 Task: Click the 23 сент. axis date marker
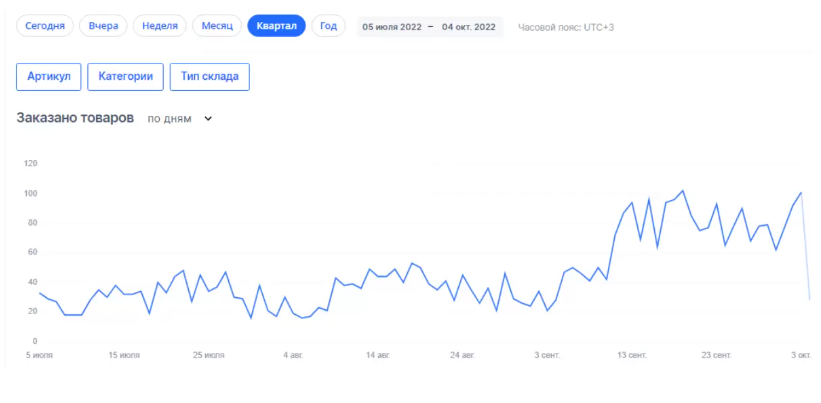tap(717, 354)
